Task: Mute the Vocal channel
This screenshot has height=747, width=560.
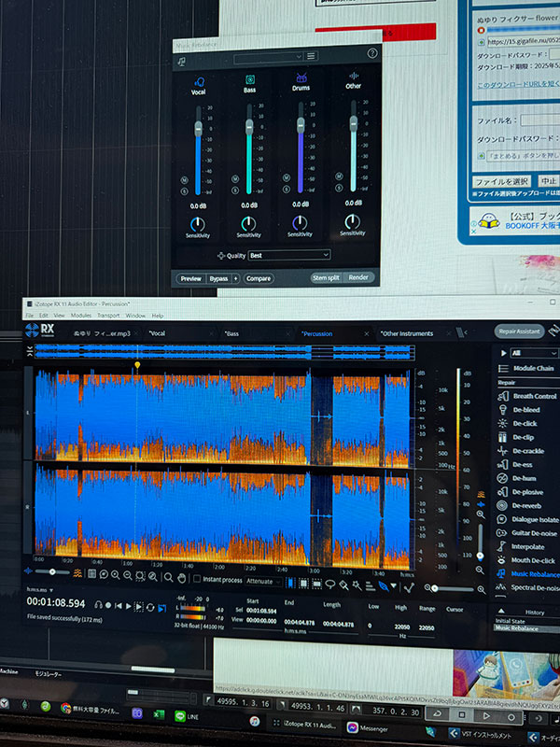Action: [184, 180]
